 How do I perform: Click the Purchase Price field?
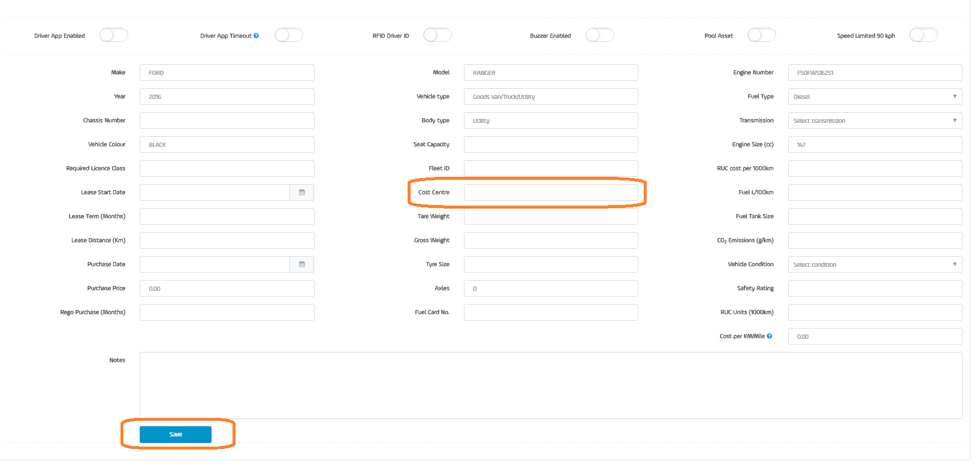click(227, 288)
